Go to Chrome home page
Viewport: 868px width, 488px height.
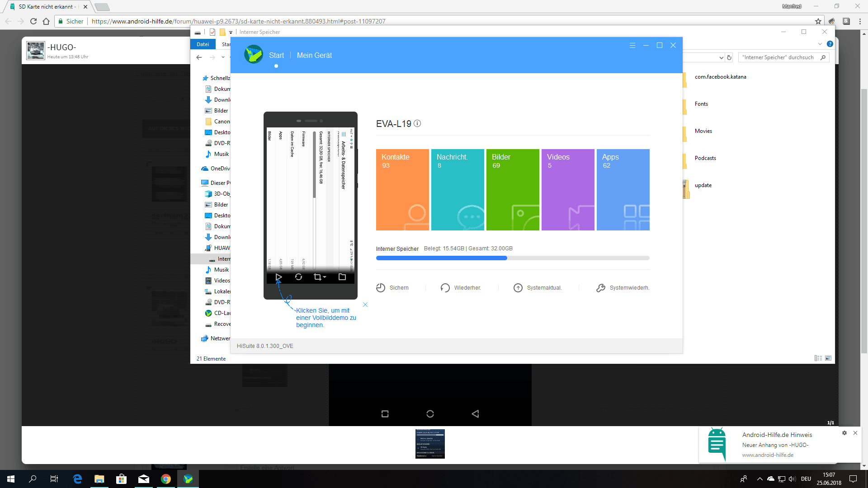46,21
